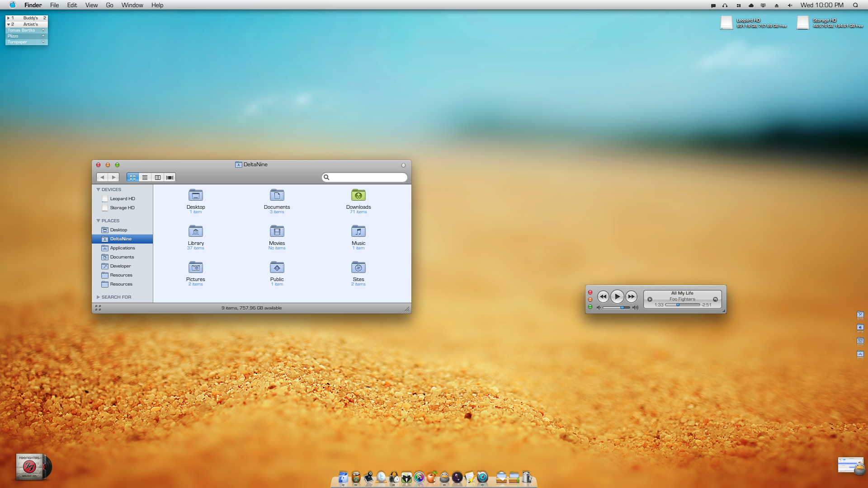Switch Finder to icon view
Viewport: 868px width, 488px height.
(x=132, y=177)
